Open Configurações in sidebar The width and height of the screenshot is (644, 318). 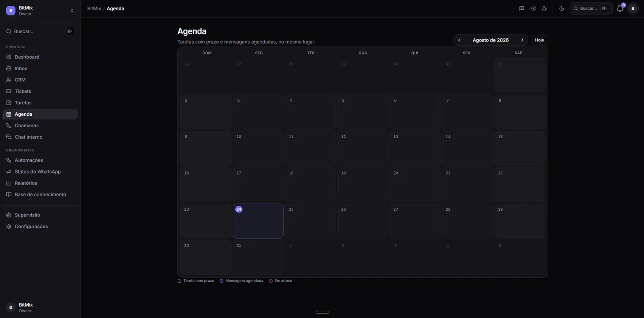(x=40, y=227)
